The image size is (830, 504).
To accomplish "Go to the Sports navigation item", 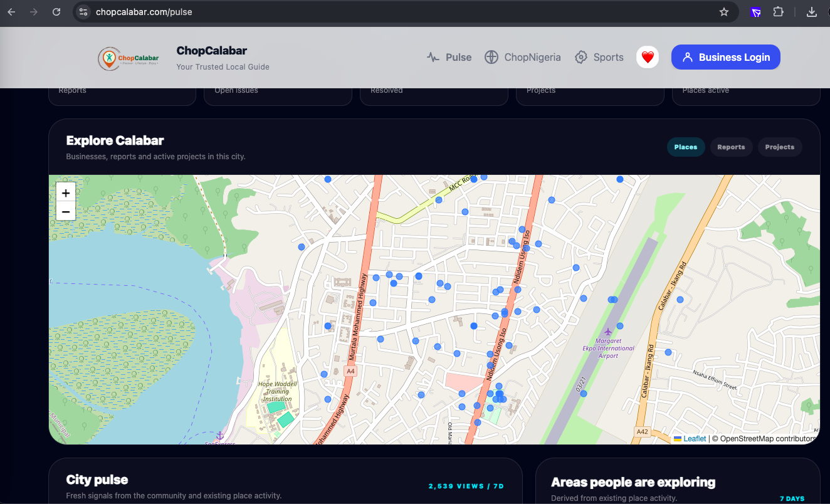I will click(x=599, y=57).
